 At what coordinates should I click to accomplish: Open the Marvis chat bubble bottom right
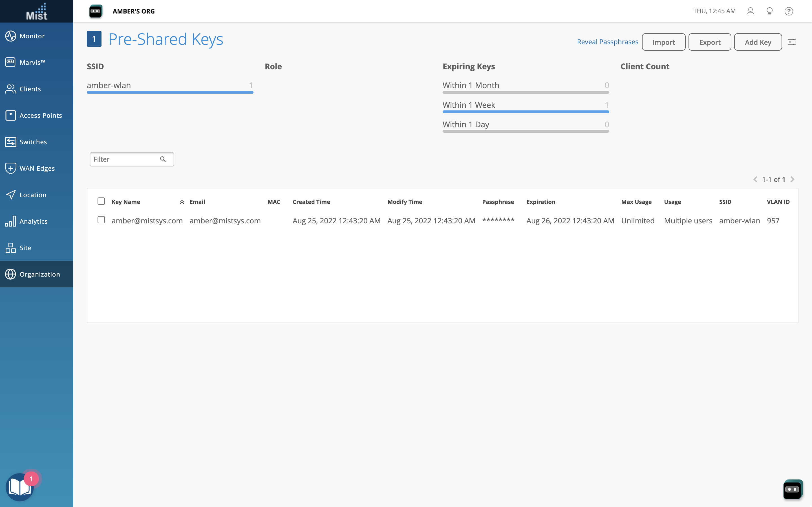point(793,489)
